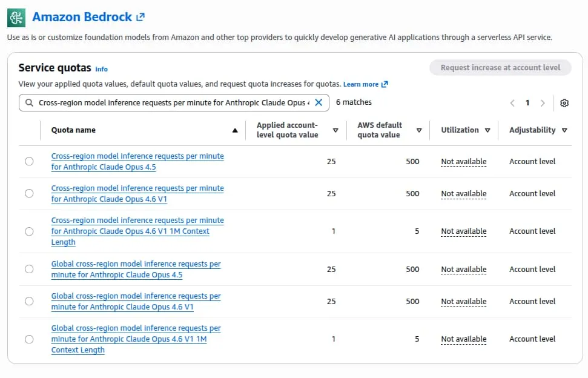The height and width of the screenshot is (378, 588).
Task: Click the Request increase at account level button
Action: (x=500, y=68)
